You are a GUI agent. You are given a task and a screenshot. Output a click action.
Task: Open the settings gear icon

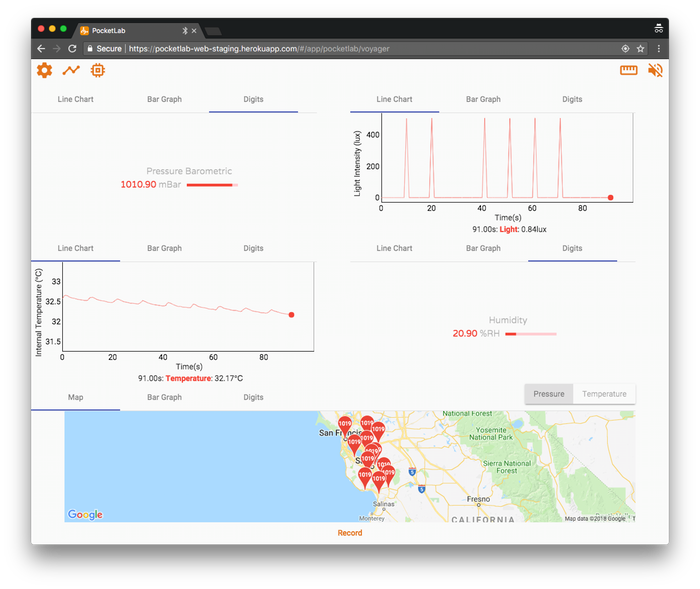[x=44, y=70]
